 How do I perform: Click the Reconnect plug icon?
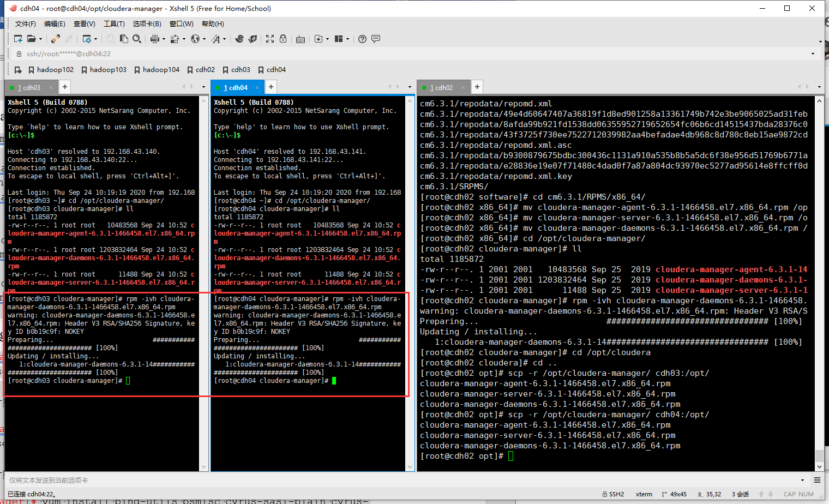[55, 39]
